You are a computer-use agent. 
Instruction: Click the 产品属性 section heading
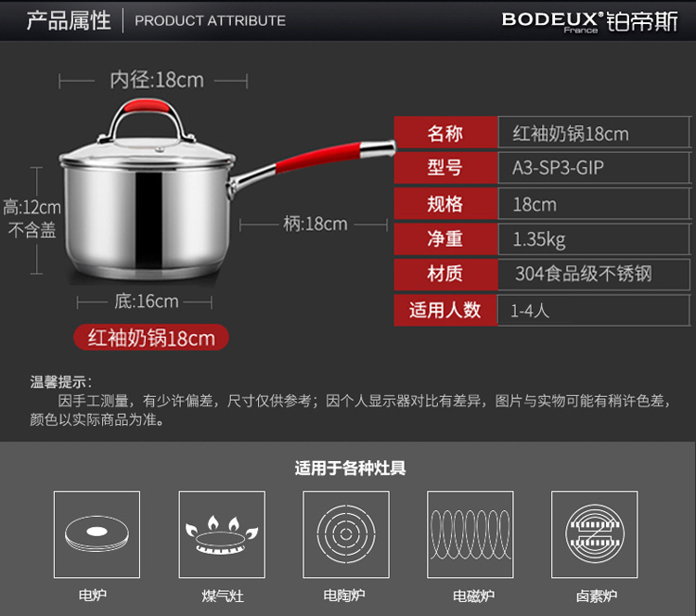(69, 20)
